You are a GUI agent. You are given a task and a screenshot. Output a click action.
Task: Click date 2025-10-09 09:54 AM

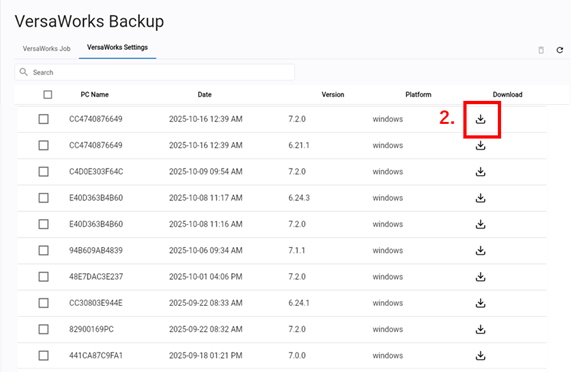point(206,171)
